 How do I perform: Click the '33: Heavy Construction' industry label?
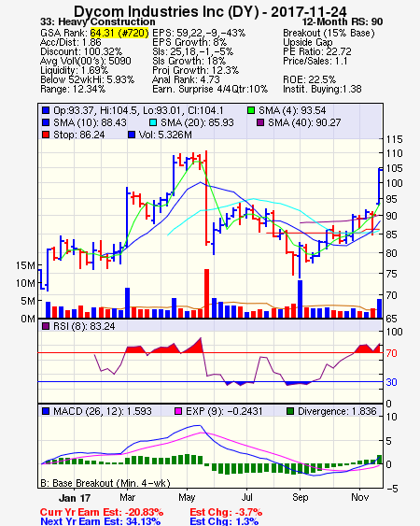98,21
